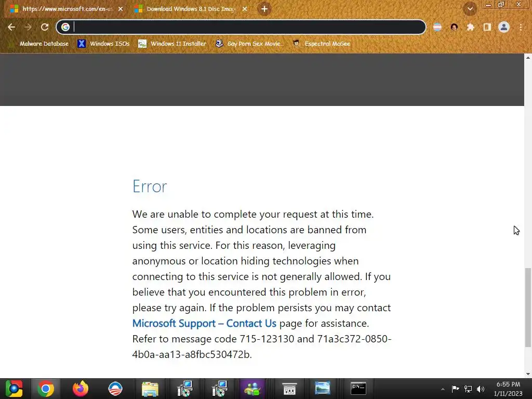Go back with the browser back arrow
This screenshot has height=399, width=532.
11,27
